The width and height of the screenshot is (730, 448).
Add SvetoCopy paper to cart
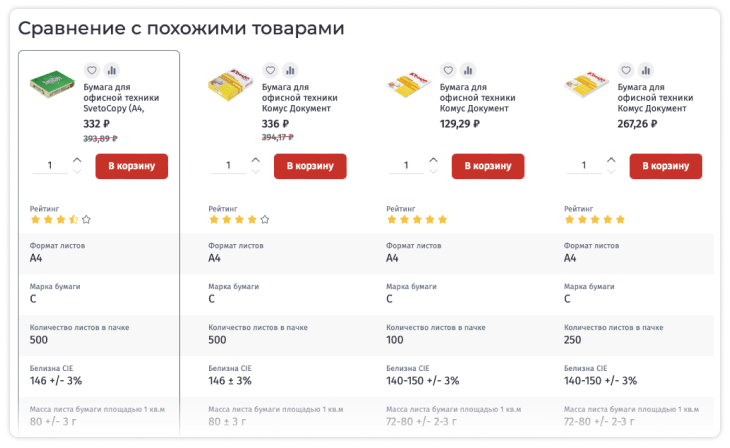point(131,166)
